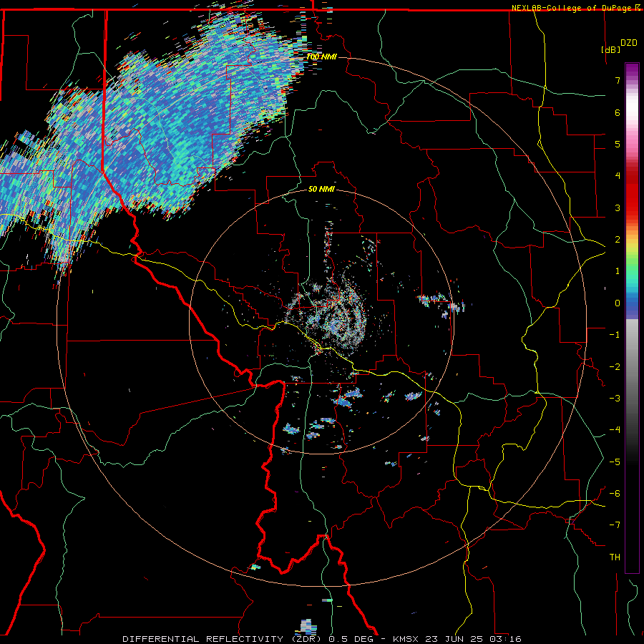Screen dimensions: 644x644
Task: Click the ZDR color scale bar
Action: pyautogui.click(x=632, y=318)
